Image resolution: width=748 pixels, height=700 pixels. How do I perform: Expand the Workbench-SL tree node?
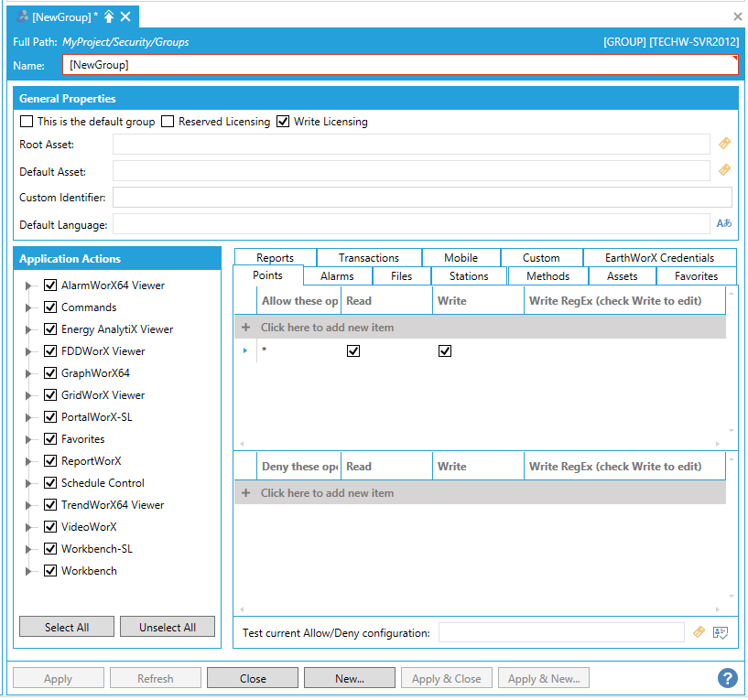pos(29,549)
